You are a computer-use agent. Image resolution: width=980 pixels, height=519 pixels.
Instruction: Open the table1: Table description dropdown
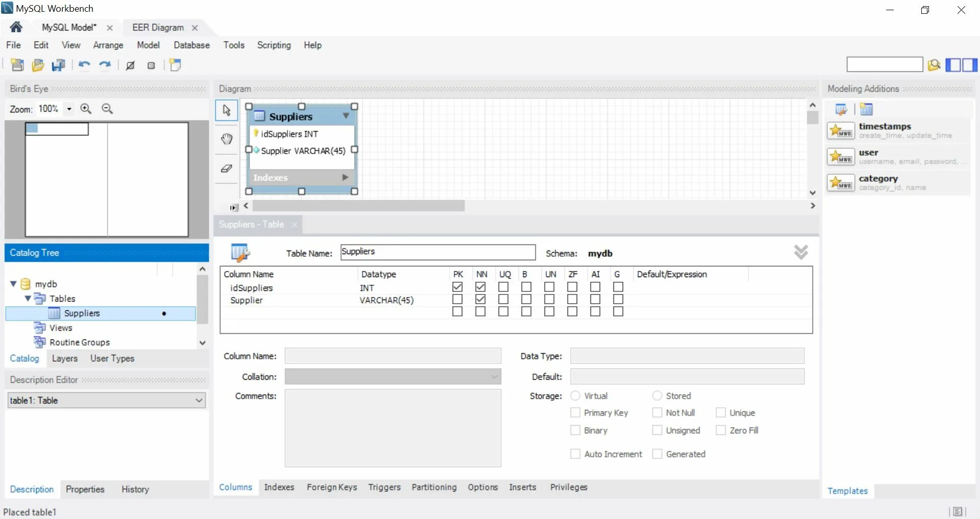tap(107, 400)
